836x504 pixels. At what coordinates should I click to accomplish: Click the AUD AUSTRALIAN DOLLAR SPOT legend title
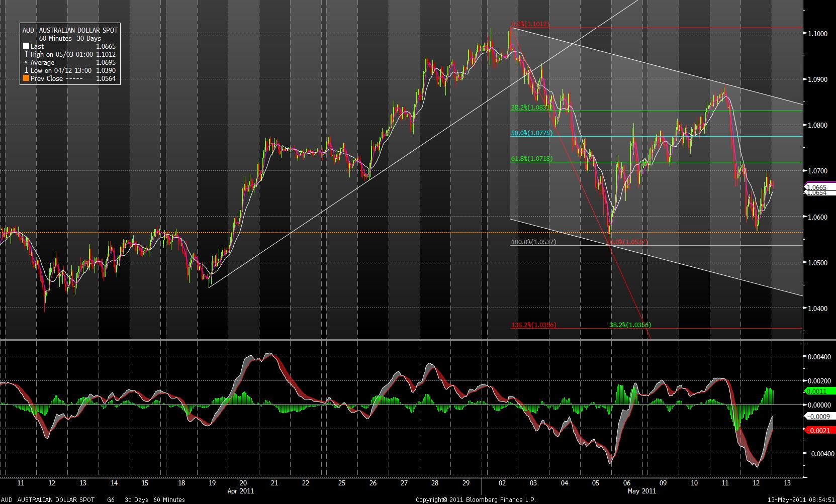point(70,30)
